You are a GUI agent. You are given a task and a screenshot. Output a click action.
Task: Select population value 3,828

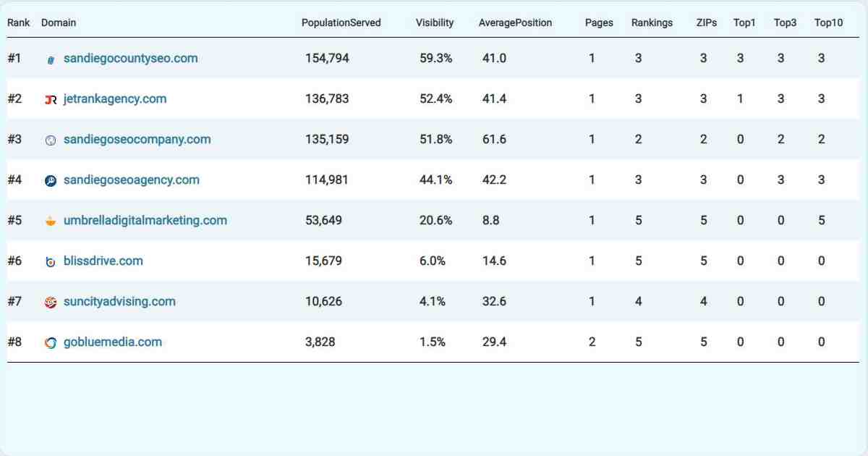click(320, 342)
